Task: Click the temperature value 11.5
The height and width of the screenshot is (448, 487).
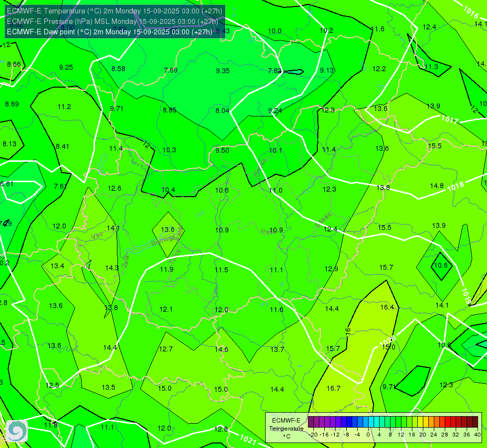Action: (221, 270)
